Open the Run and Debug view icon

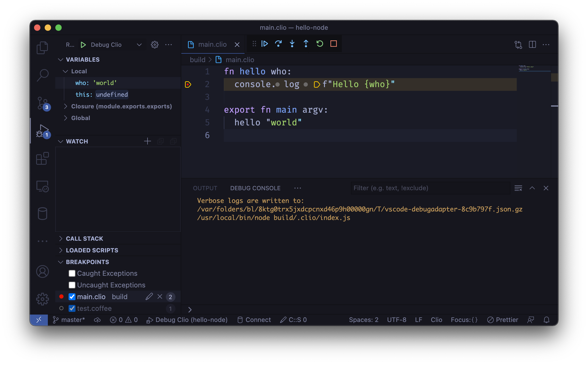(43, 131)
